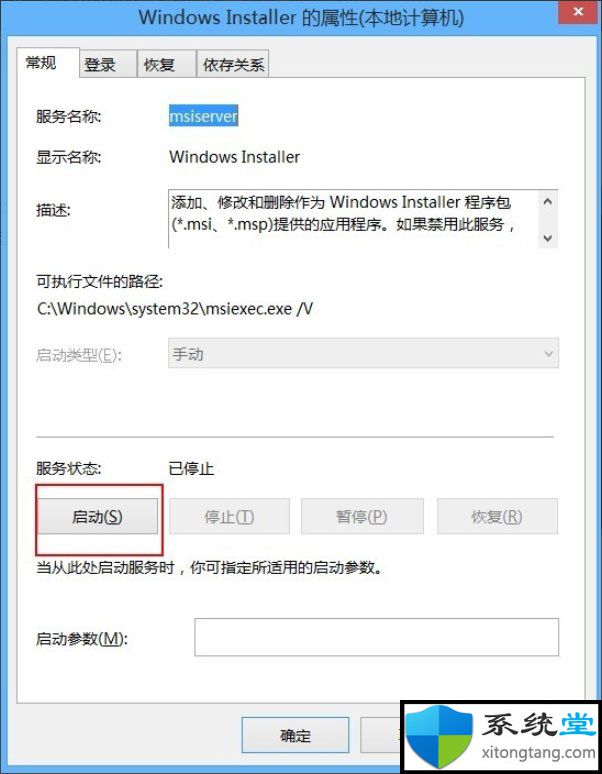
Task: Start the service with 启动(S) button
Action: pos(98,516)
